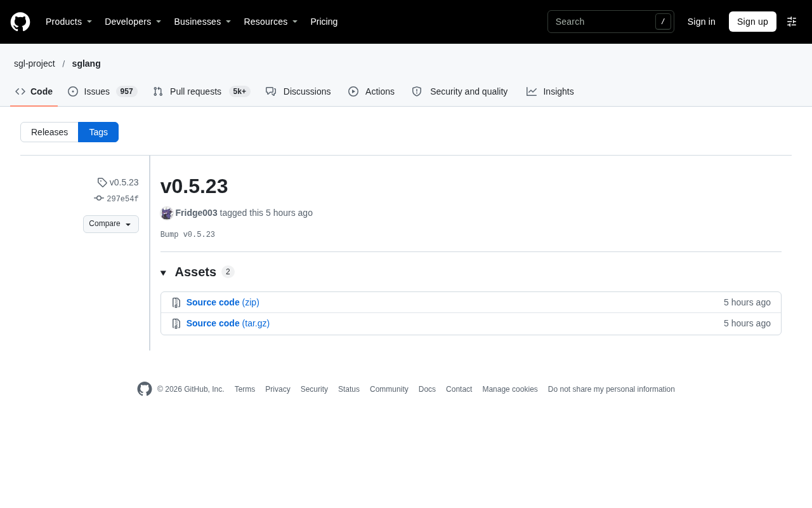
Task: Expand the Resources menu
Action: (270, 22)
